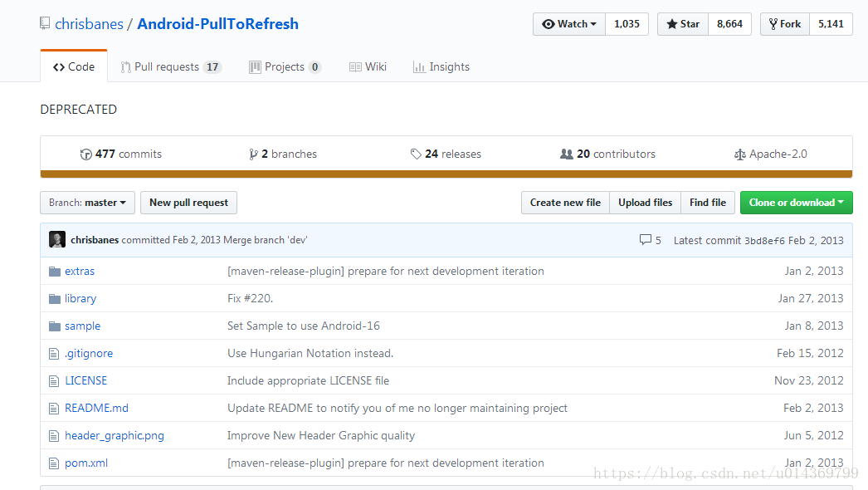The image size is (868, 490).
Task: Click the Upload files button
Action: 645,203
